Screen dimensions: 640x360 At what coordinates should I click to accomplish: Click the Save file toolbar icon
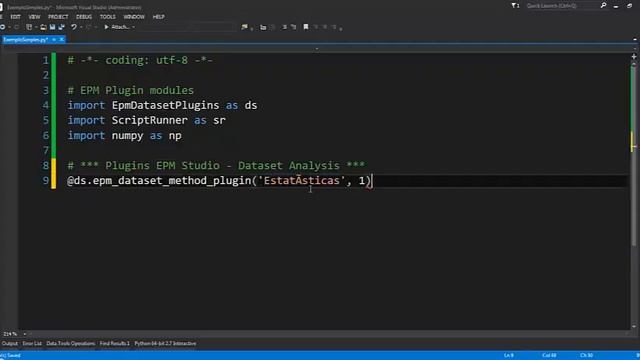click(x=52, y=27)
